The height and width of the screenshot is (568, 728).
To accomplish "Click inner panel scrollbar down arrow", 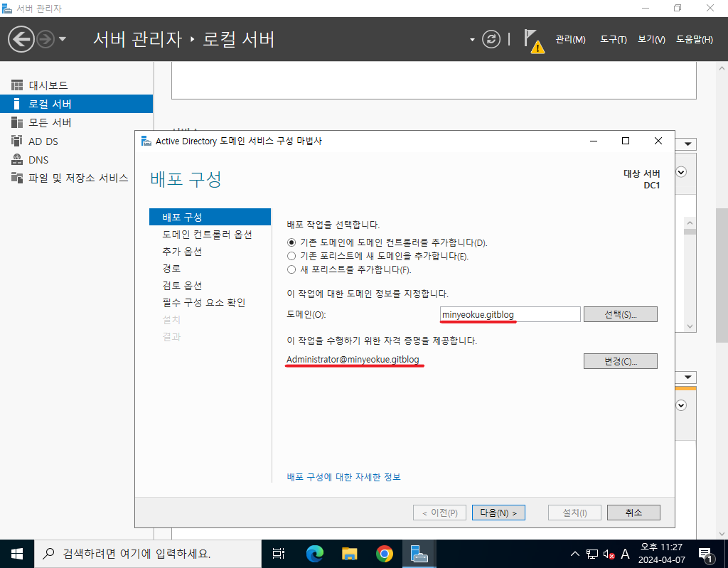I will pos(690,326).
